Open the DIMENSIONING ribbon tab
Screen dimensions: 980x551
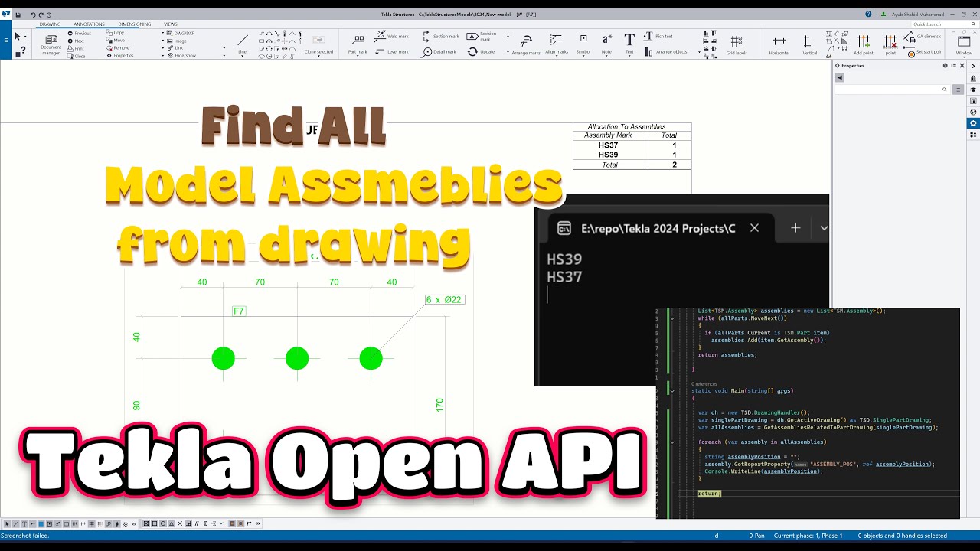[135, 24]
